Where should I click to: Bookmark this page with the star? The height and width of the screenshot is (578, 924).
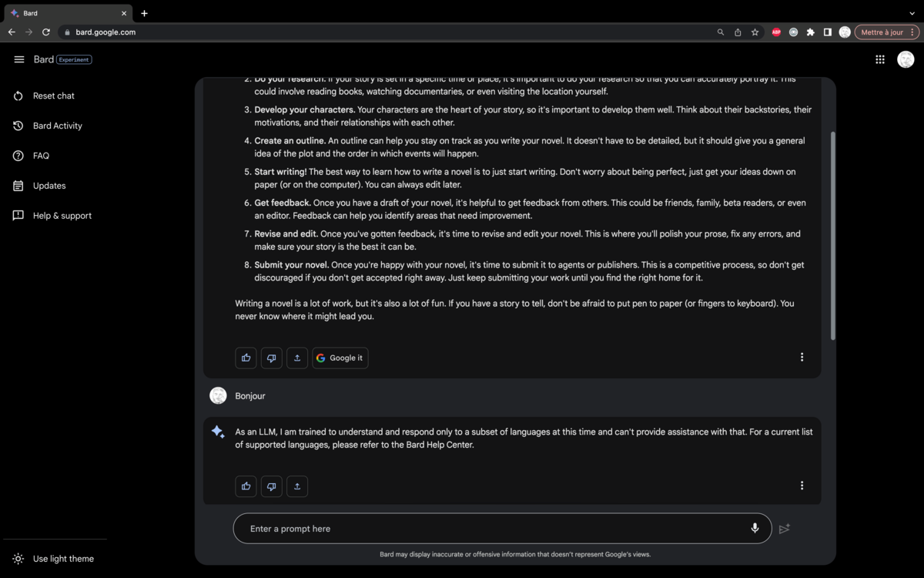(755, 32)
